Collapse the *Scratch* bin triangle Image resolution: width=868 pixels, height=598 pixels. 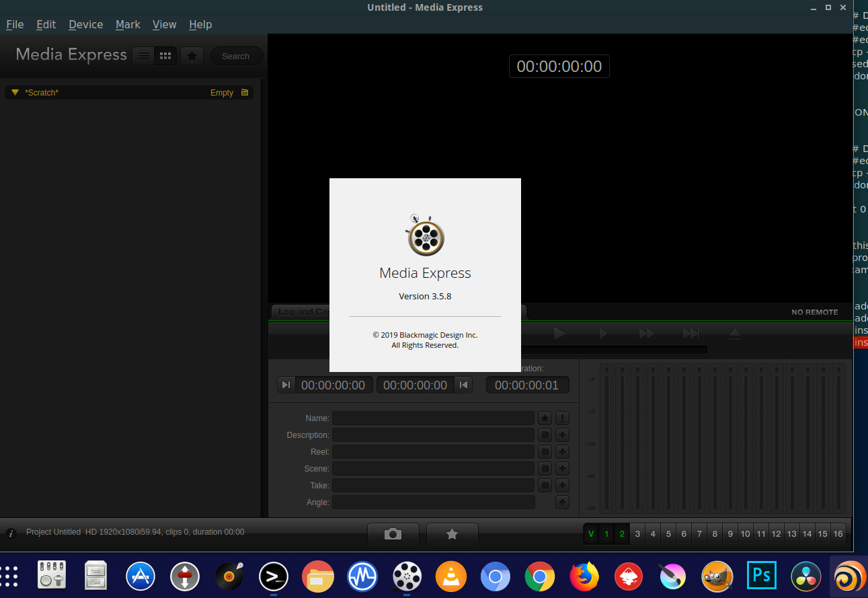pos(15,93)
